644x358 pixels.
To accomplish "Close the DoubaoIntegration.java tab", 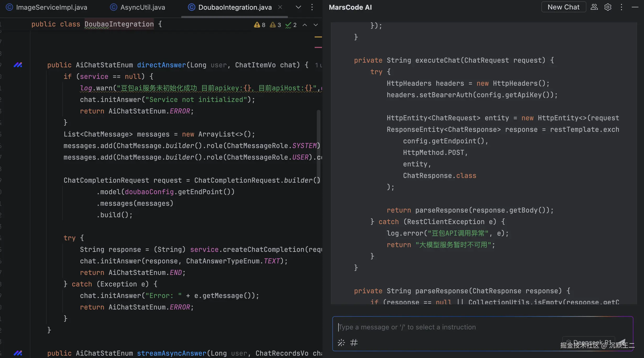I will 280,7.
